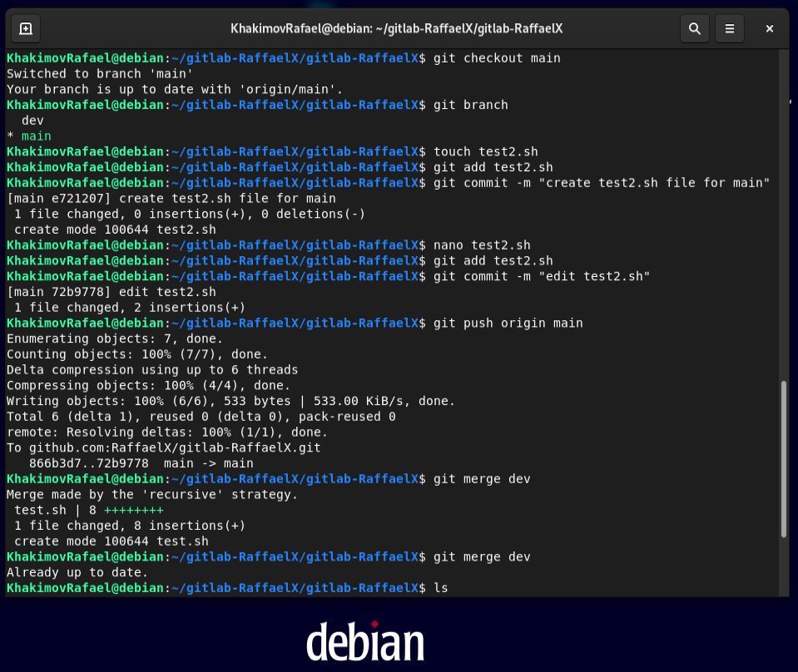Image resolution: width=798 pixels, height=672 pixels.
Task: Click the first 'git merge dev' command
Action: (x=482, y=479)
